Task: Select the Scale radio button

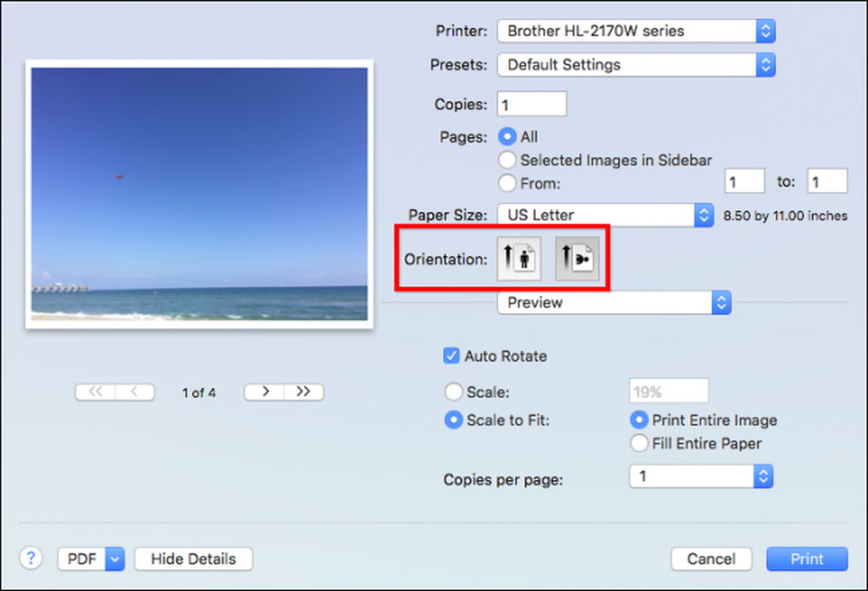Action: tap(453, 391)
